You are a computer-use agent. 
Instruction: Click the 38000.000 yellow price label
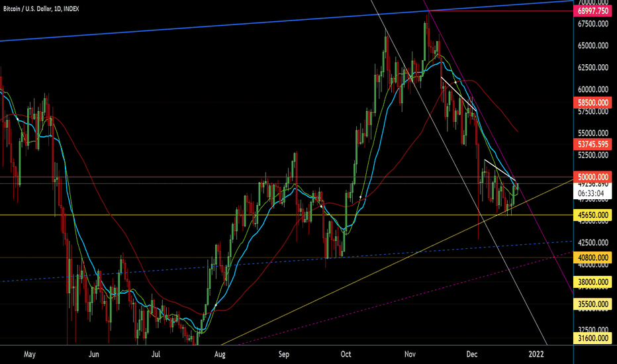click(593, 282)
